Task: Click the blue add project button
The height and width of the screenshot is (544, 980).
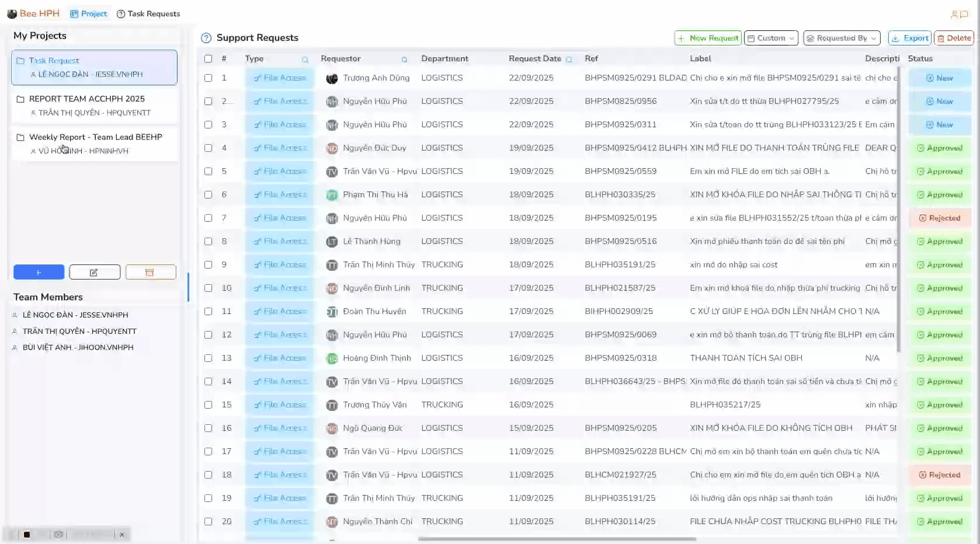Action: coord(39,272)
